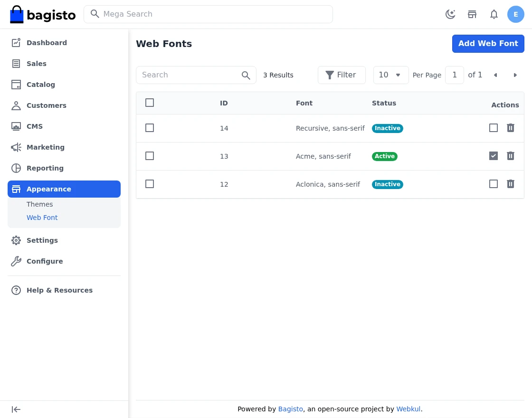Open the Configure menu item
This screenshot has height=418, width=532.
(64, 261)
